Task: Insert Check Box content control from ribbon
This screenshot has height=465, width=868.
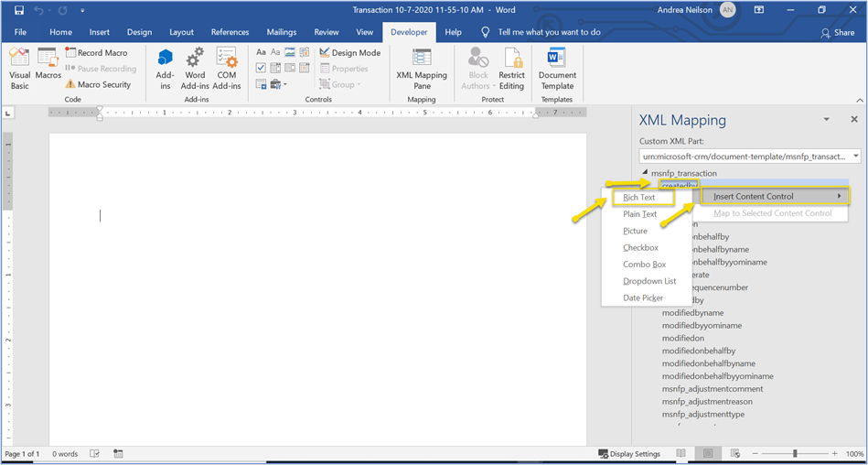Action: [x=262, y=68]
